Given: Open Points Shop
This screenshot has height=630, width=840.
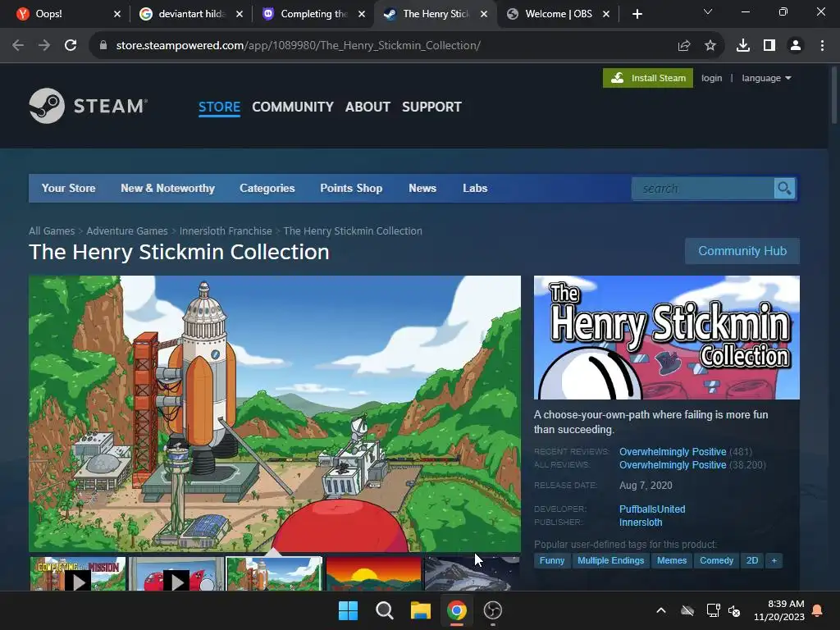Looking at the screenshot, I should point(351,188).
